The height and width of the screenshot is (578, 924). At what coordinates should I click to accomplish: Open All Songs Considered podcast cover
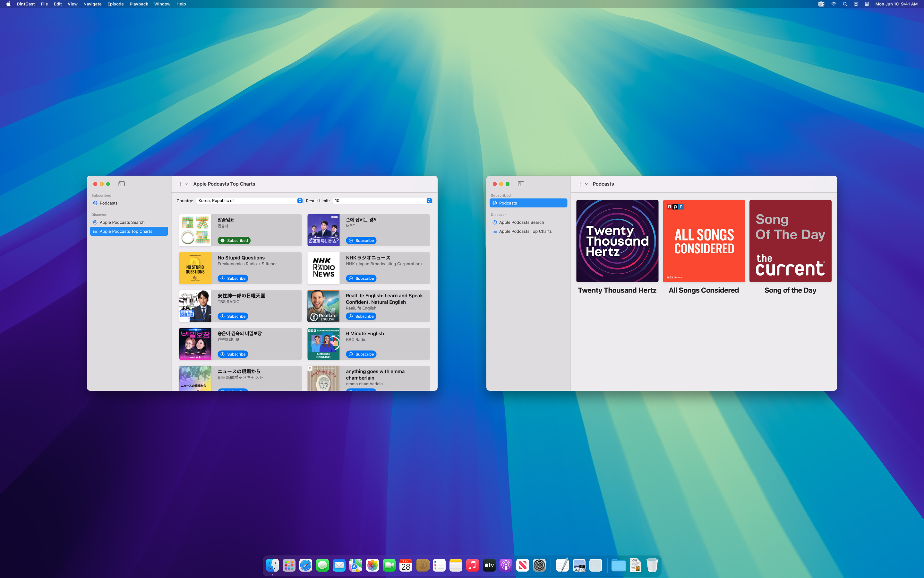(704, 241)
